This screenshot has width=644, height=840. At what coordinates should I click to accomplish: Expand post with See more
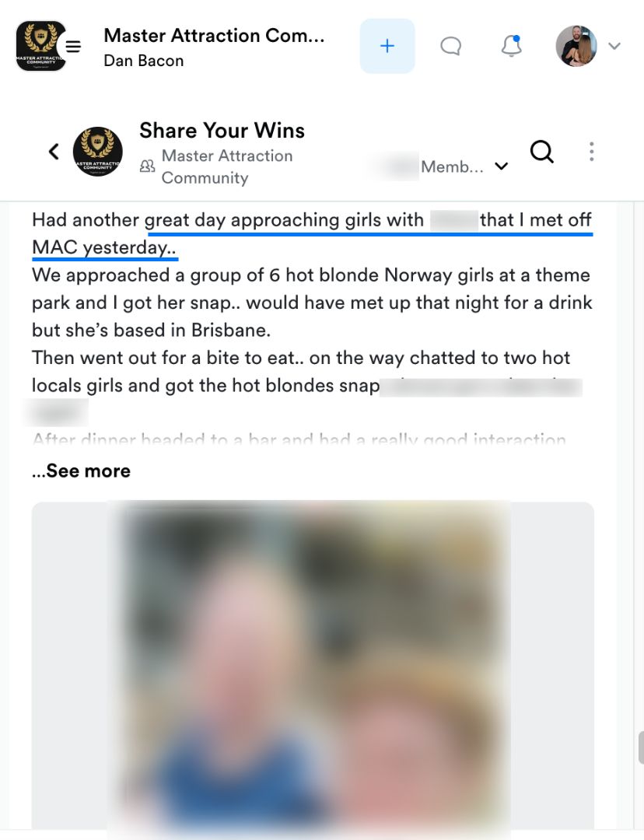(82, 471)
